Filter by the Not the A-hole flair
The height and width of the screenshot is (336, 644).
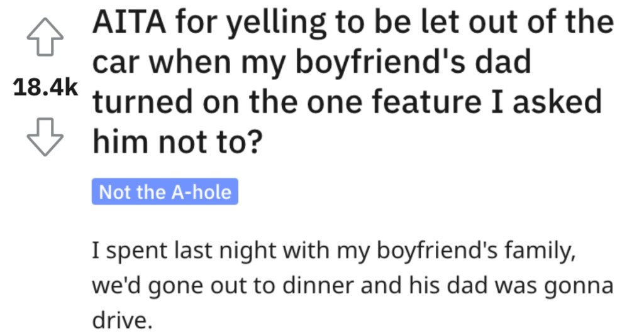click(165, 192)
